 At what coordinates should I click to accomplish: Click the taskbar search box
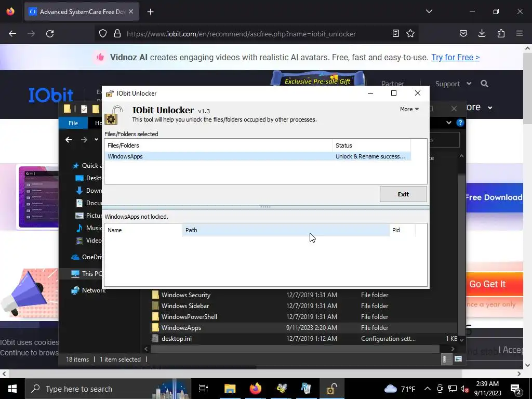(107, 389)
